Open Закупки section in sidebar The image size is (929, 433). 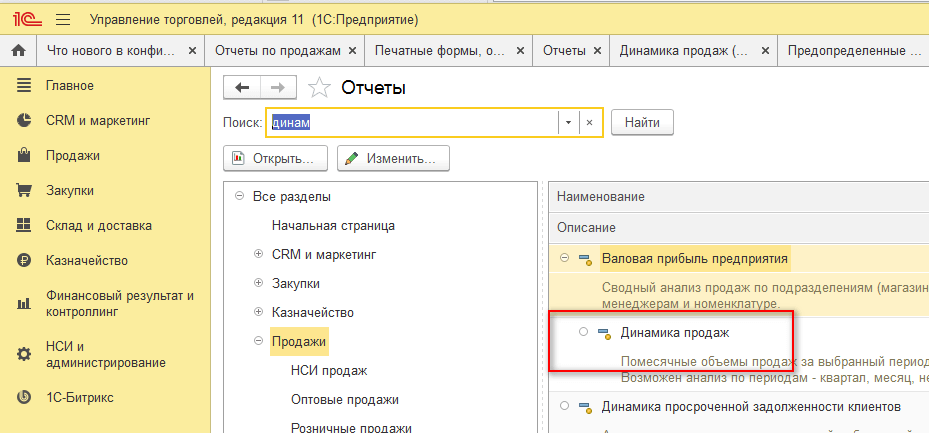pyautogui.click(x=69, y=190)
